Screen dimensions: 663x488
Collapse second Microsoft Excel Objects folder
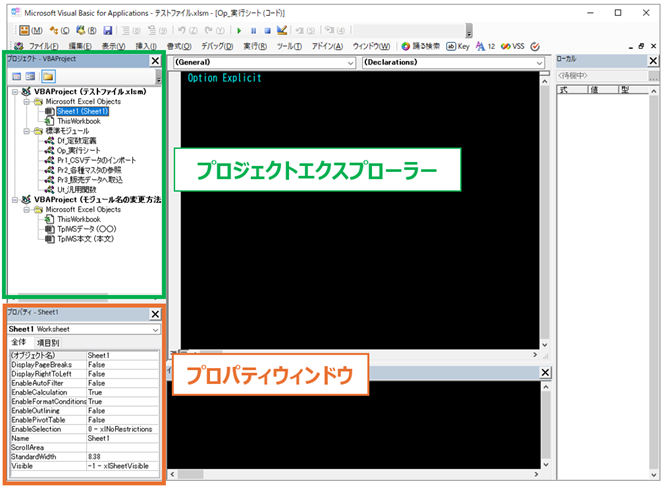coord(27,209)
